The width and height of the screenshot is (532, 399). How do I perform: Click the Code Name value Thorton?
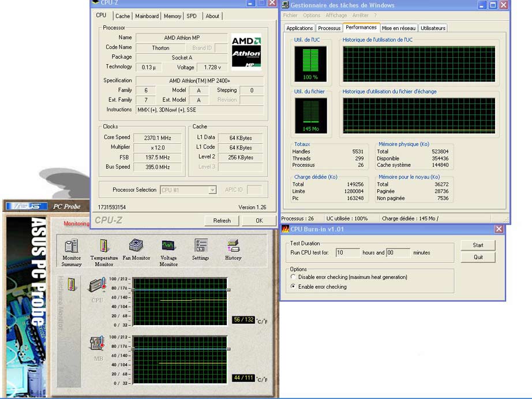click(160, 48)
